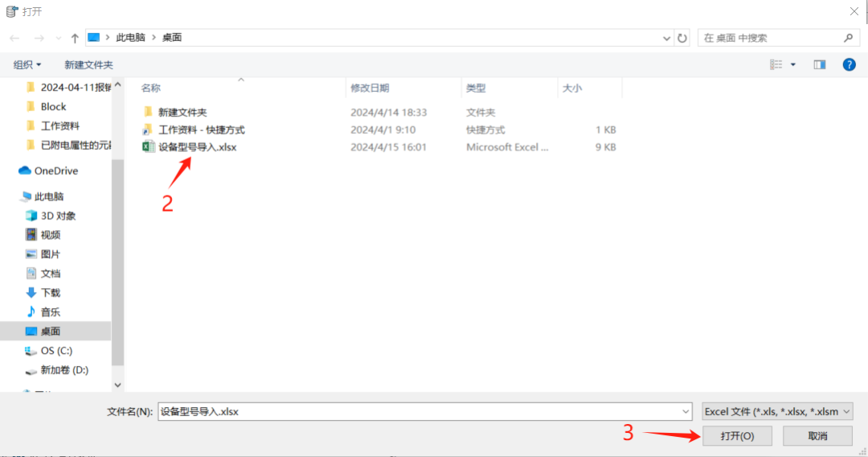Sort by 名称 column
This screenshot has width=868, height=457.
(x=150, y=88)
